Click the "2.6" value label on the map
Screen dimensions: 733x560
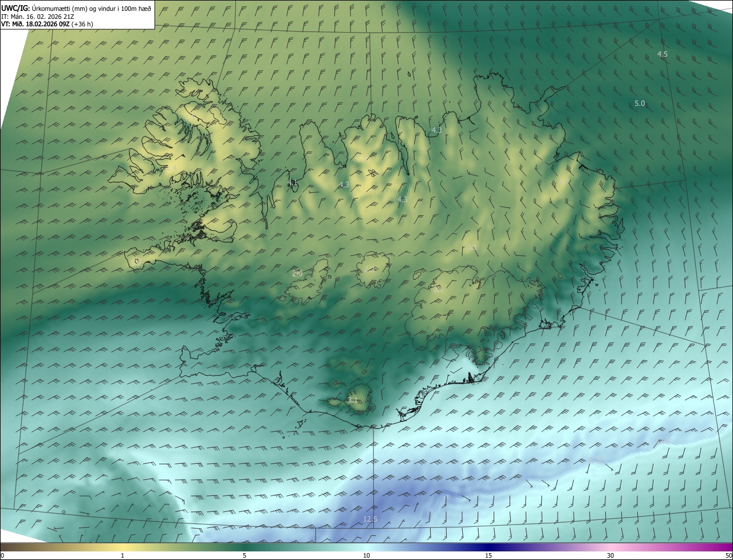(x=297, y=274)
